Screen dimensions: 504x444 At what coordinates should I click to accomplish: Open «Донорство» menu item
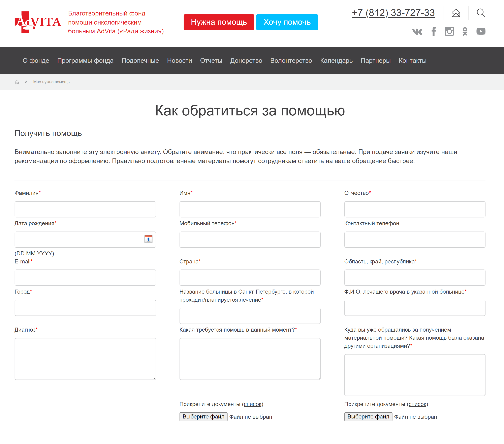246,61
